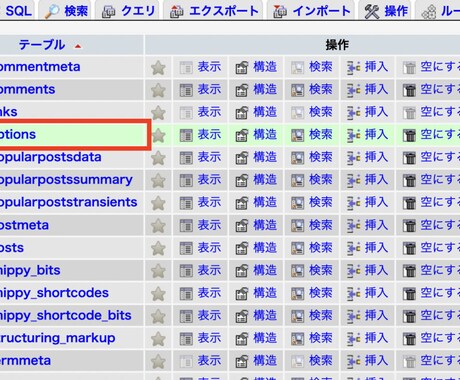Viewport: 460px width, 380px height.
Task: Open the comments table link
Action: (28, 89)
